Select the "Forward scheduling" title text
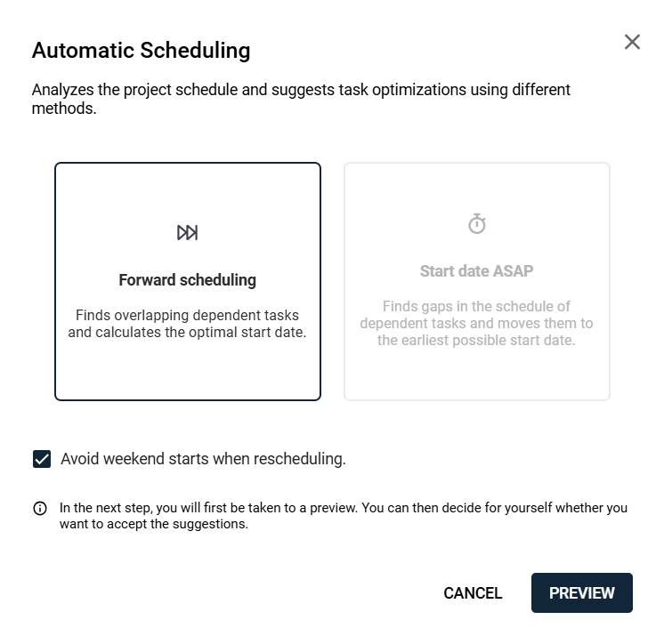The image size is (664, 644). (187, 280)
